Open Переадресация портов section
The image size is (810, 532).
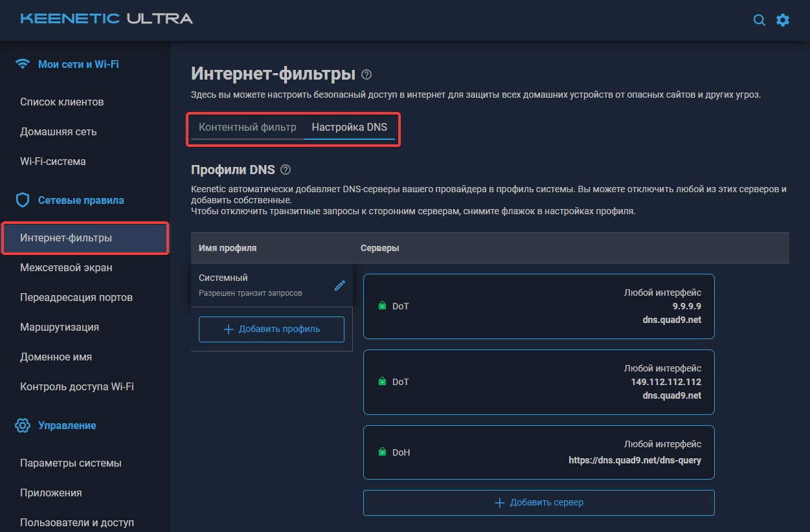click(76, 298)
